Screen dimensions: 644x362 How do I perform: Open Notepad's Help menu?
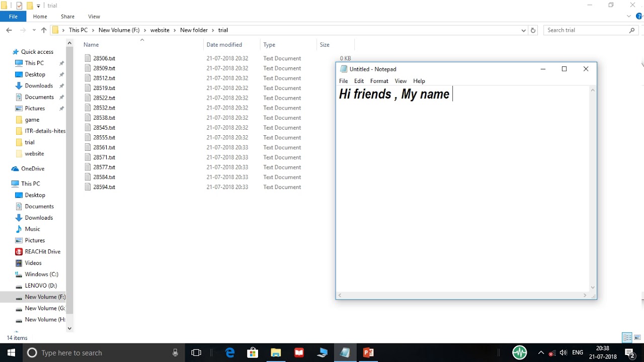pos(419,81)
